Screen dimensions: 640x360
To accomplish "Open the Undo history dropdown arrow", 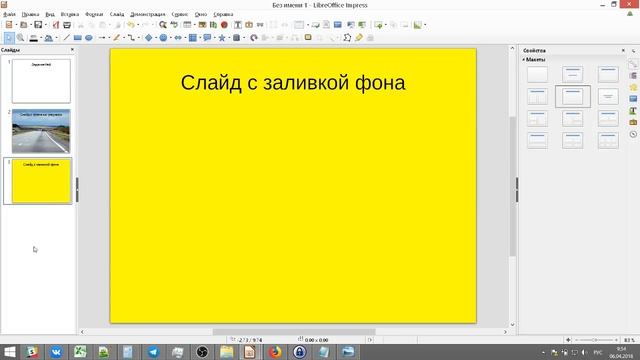I will [x=138, y=25].
